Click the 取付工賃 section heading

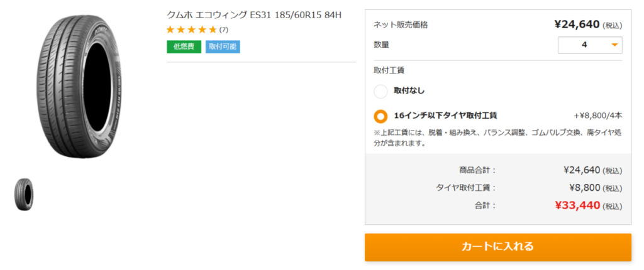(x=389, y=70)
